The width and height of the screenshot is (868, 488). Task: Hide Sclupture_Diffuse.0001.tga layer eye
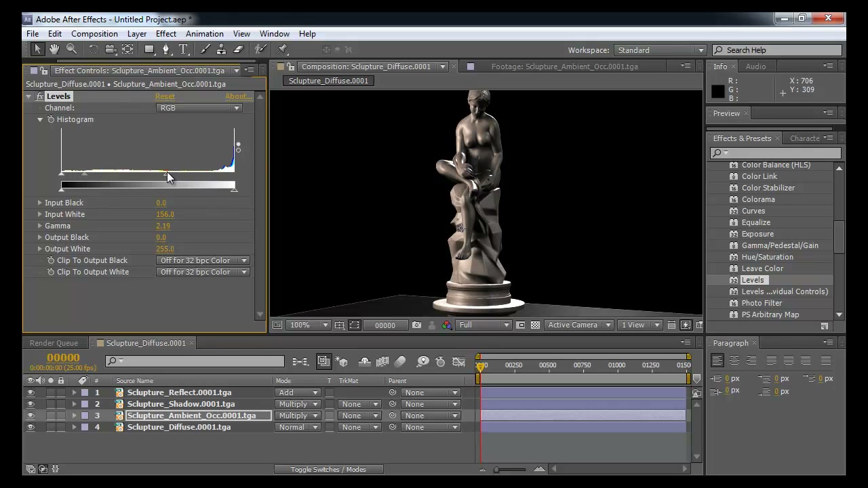coord(30,427)
